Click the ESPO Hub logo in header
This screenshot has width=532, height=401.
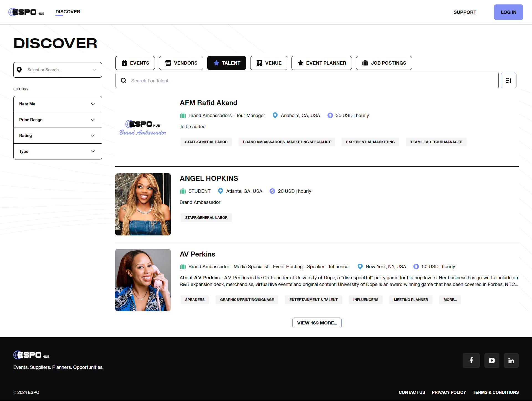pyautogui.click(x=26, y=12)
